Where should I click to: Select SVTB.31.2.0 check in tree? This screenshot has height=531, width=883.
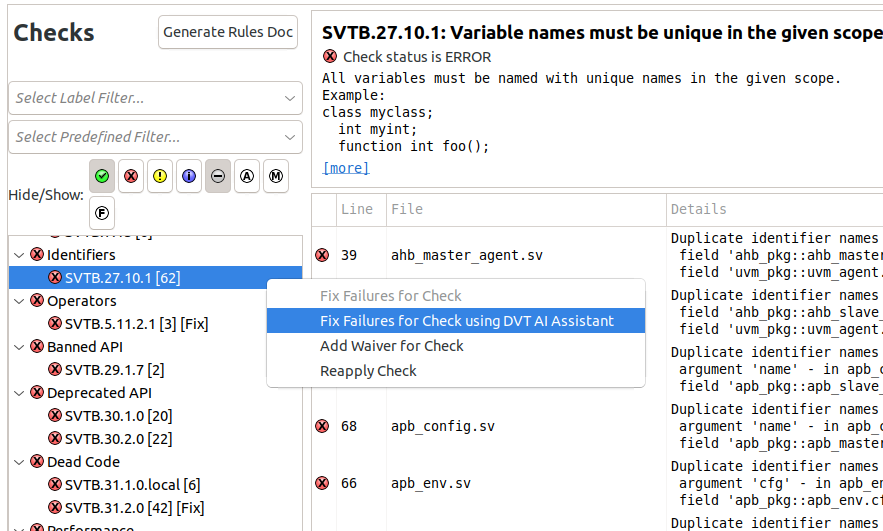pos(124,508)
